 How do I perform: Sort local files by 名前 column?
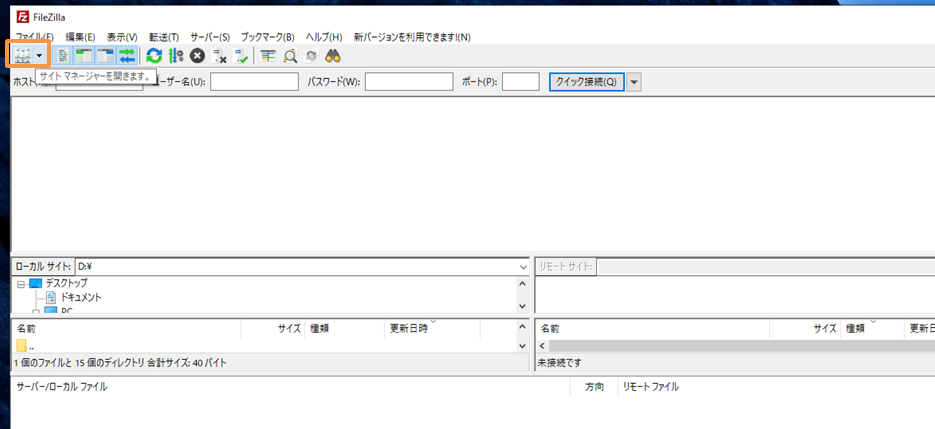click(126, 329)
